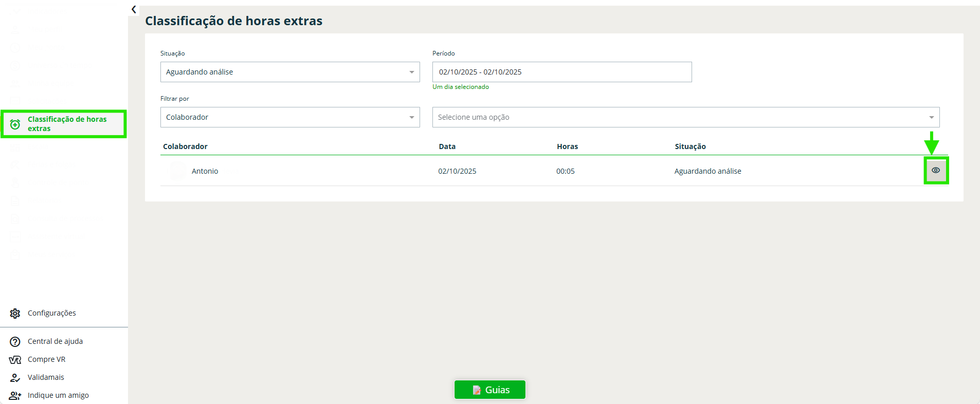View Antonio's overtime details via the eye icon
This screenshot has height=404, width=980.
tap(935, 170)
